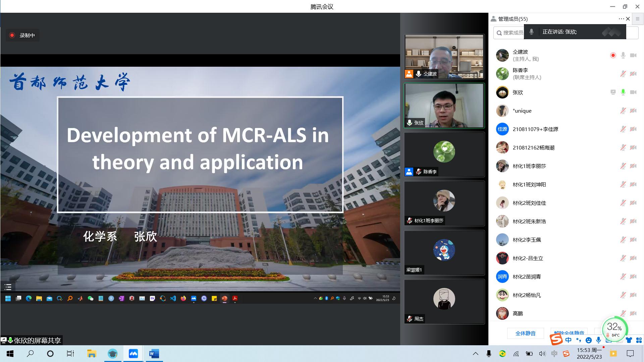The width and height of the screenshot is (644, 362).
Task: Click the screen share icon in 张欣's row
Action: point(613,92)
